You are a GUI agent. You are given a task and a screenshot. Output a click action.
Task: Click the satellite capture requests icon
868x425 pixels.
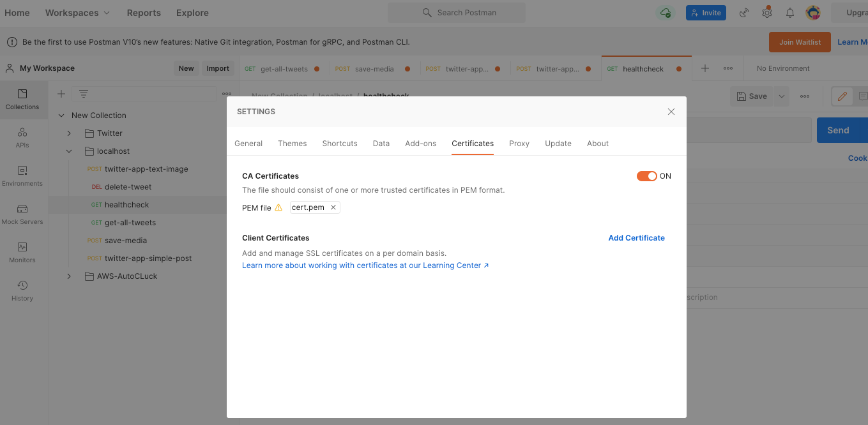click(x=744, y=13)
